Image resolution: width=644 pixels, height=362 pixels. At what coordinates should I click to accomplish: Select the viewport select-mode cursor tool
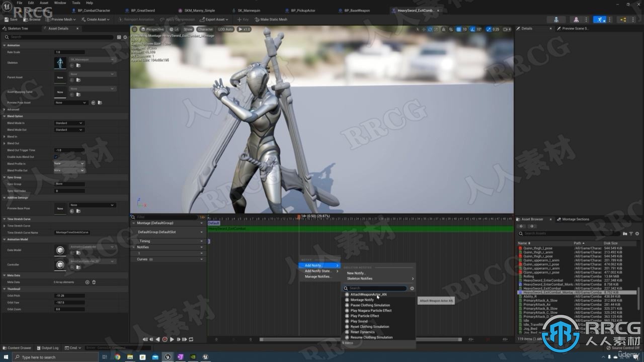pos(418,29)
